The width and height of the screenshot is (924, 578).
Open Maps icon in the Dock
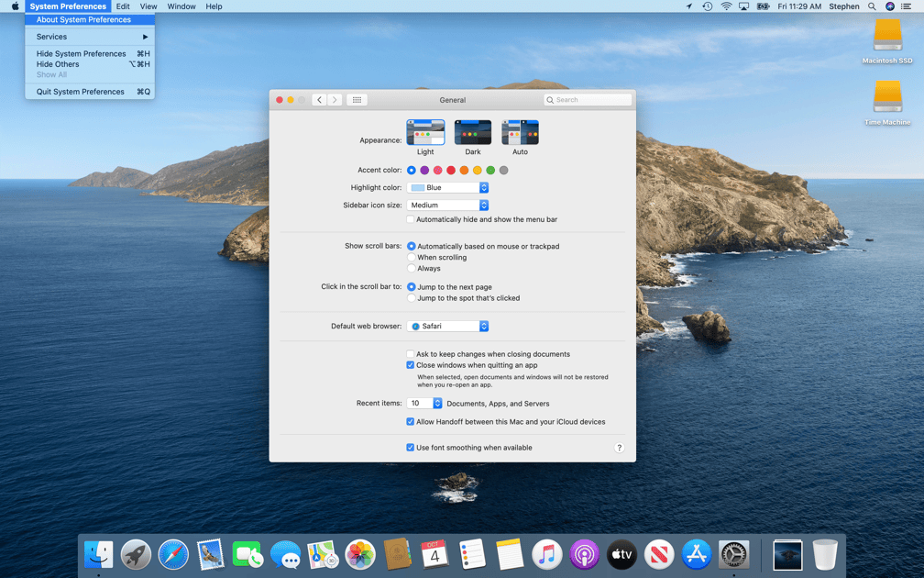[323, 555]
